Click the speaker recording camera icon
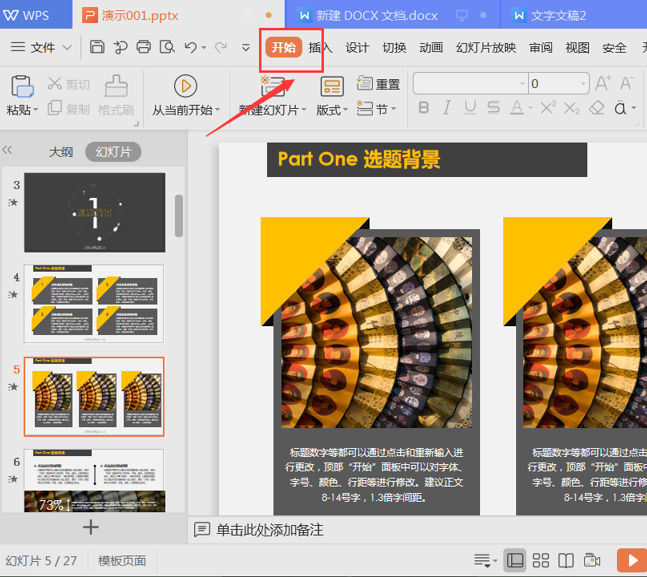 [592, 560]
